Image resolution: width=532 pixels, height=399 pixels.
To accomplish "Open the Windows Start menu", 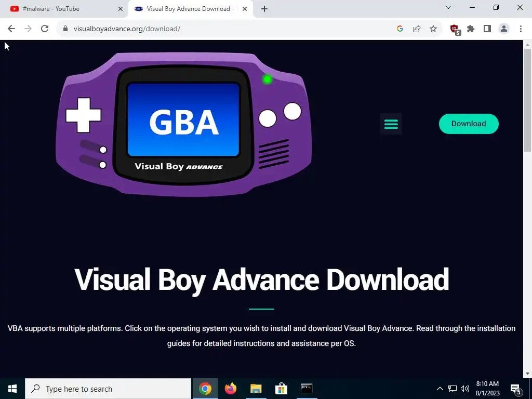I will click(12, 389).
